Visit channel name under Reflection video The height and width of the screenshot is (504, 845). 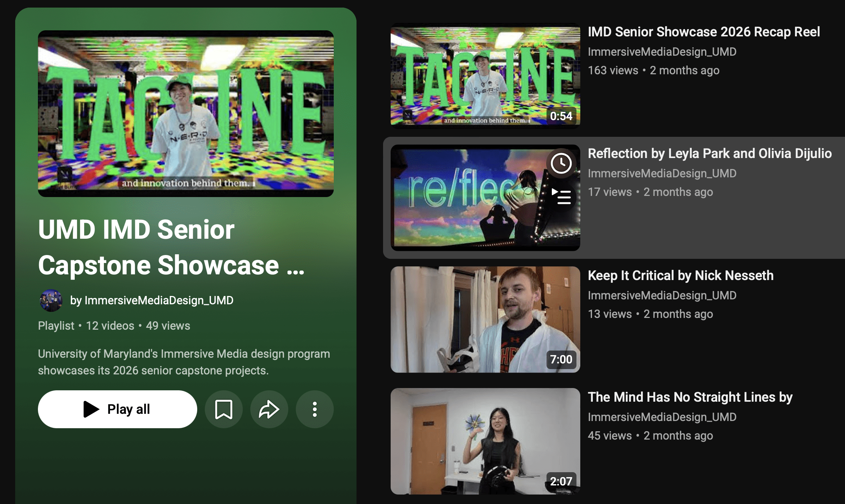pyautogui.click(x=662, y=173)
